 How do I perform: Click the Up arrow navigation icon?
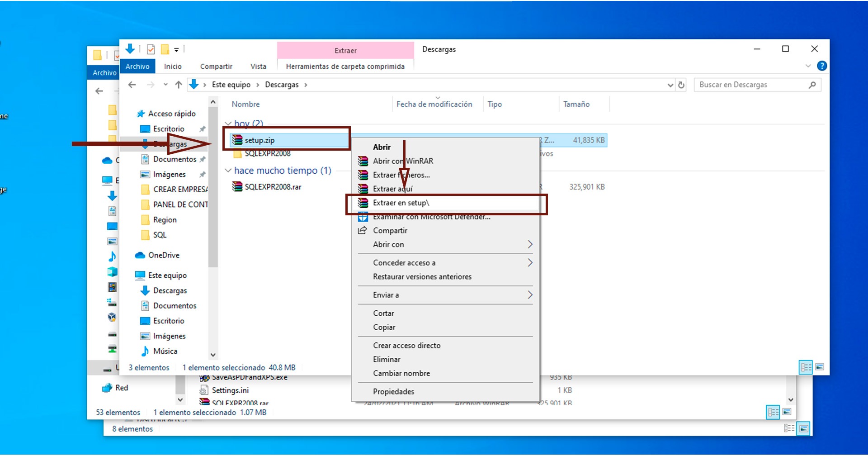pos(179,85)
